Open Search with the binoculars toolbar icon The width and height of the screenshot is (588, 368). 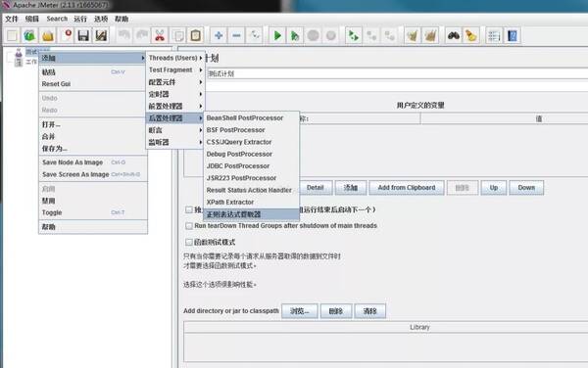454,35
